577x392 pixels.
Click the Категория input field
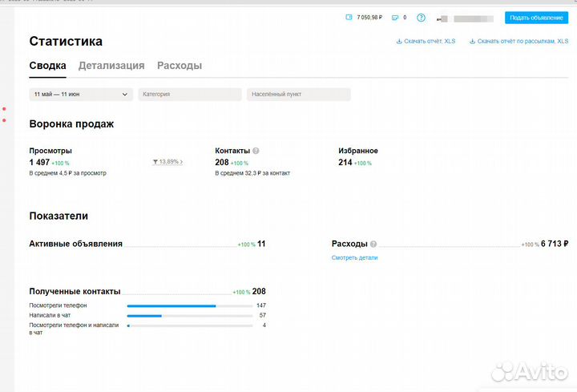tap(190, 95)
